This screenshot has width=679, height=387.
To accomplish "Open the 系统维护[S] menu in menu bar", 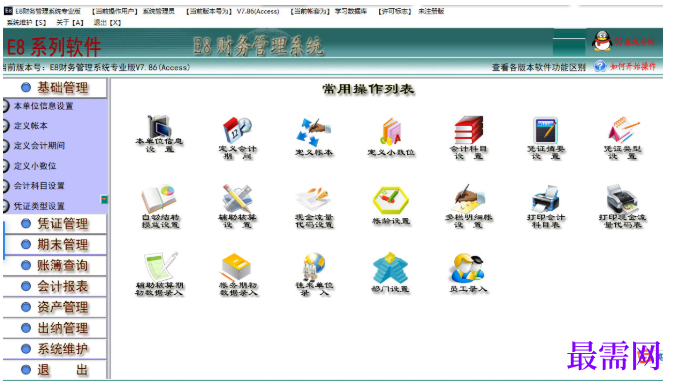I will (x=26, y=23).
